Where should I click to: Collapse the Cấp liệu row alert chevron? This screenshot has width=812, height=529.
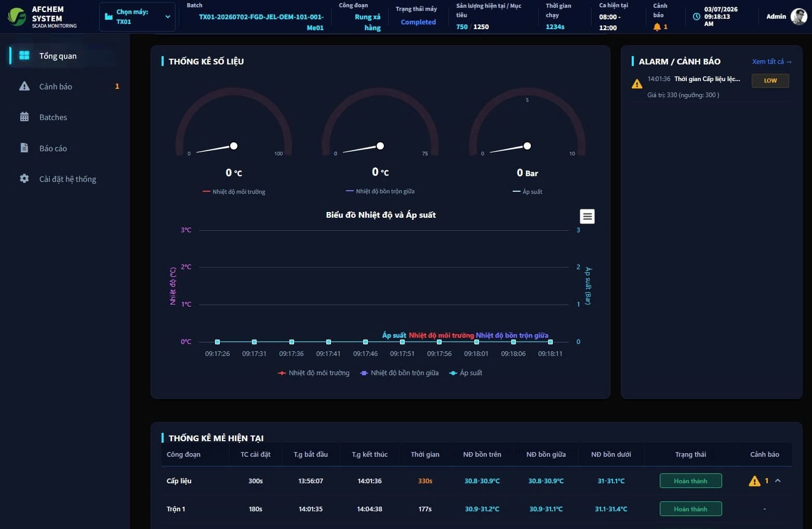tap(778, 481)
